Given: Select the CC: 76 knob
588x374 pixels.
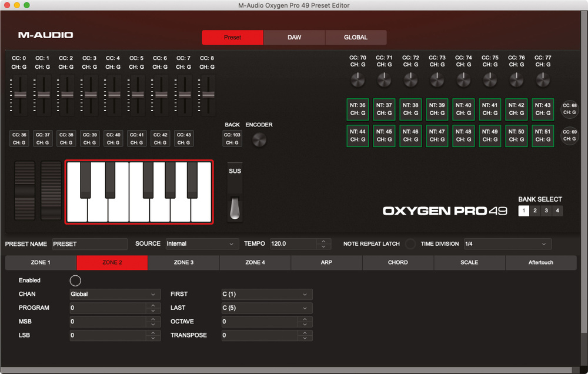Looking at the screenshot, I should [516, 80].
